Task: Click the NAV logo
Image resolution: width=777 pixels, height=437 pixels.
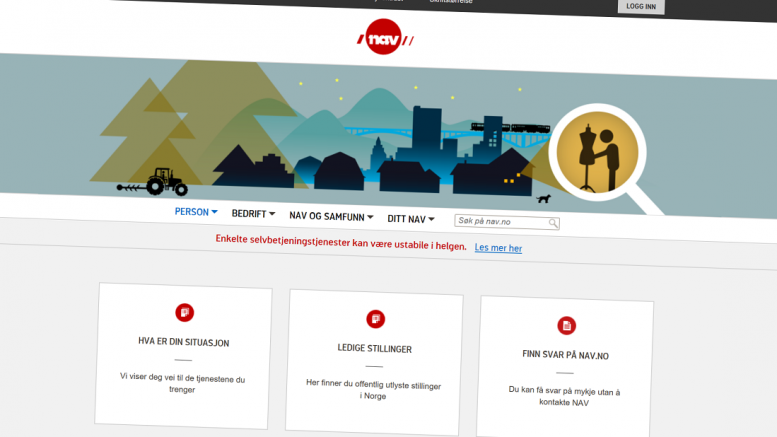Action: click(x=385, y=37)
